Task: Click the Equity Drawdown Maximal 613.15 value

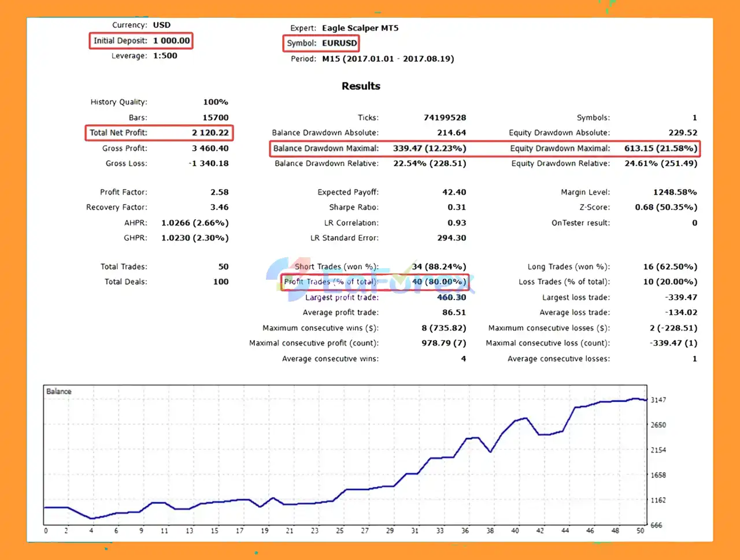Action: 660,149
